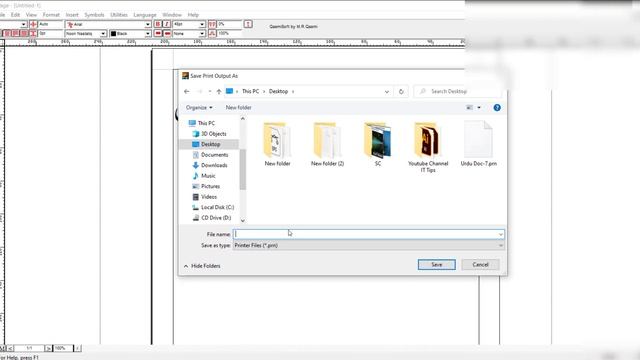The image size is (640, 360).
Task: Click the icon right of the 0% field
Action: pos(248,24)
